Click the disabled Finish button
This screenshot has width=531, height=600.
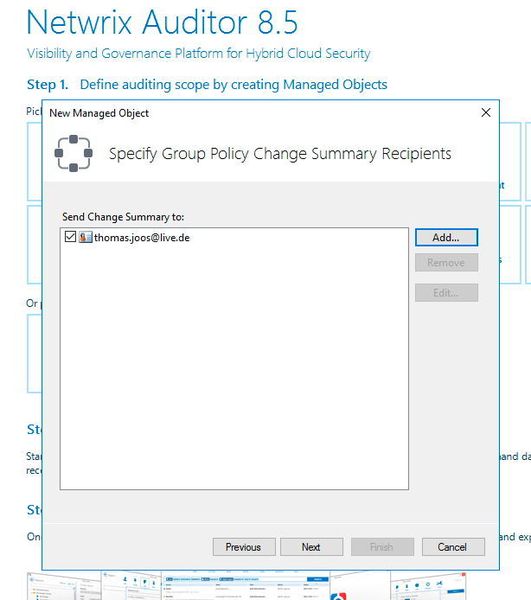383,547
